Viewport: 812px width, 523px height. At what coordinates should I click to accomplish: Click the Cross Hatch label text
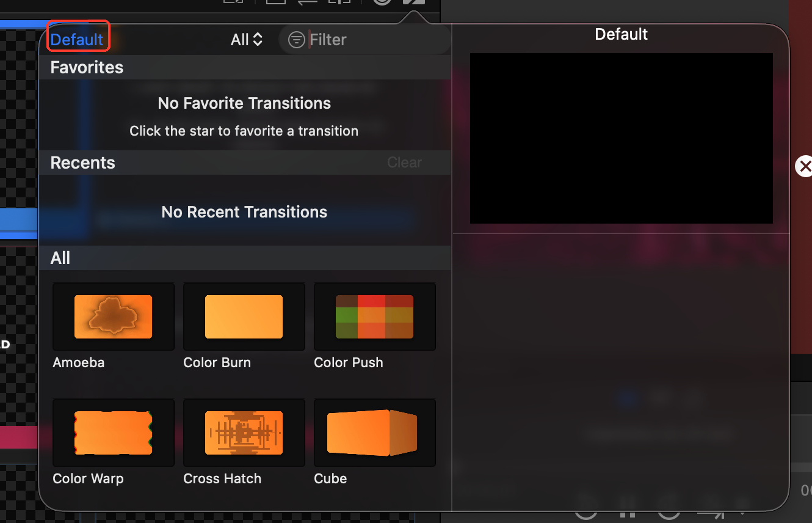coord(222,478)
